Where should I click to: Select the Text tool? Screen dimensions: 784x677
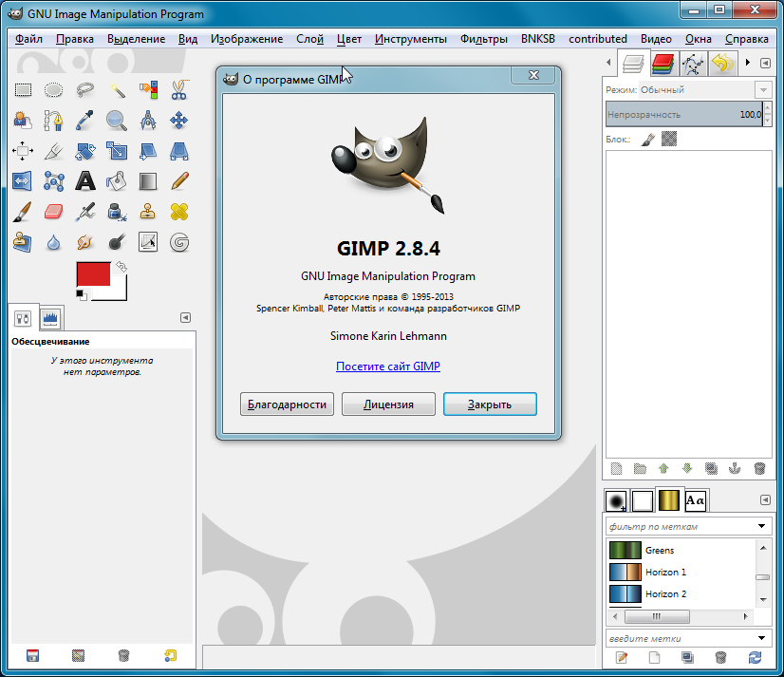[x=85, y=181]
